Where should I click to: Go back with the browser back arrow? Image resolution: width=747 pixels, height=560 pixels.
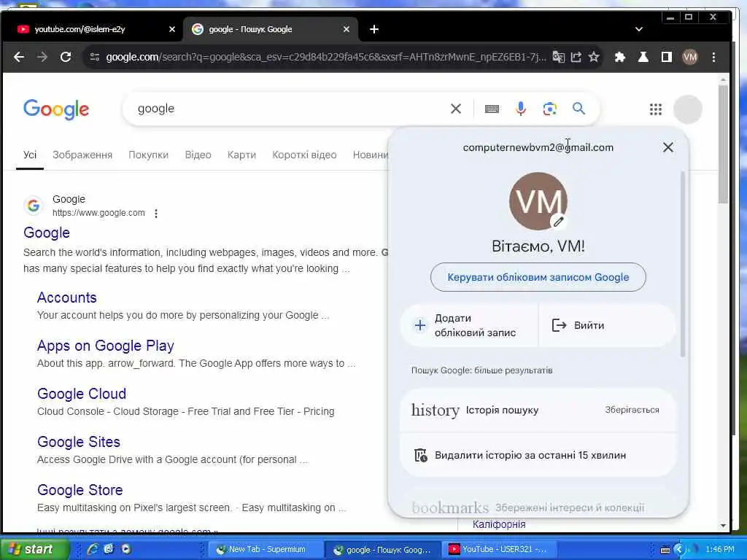coord(19,57)
